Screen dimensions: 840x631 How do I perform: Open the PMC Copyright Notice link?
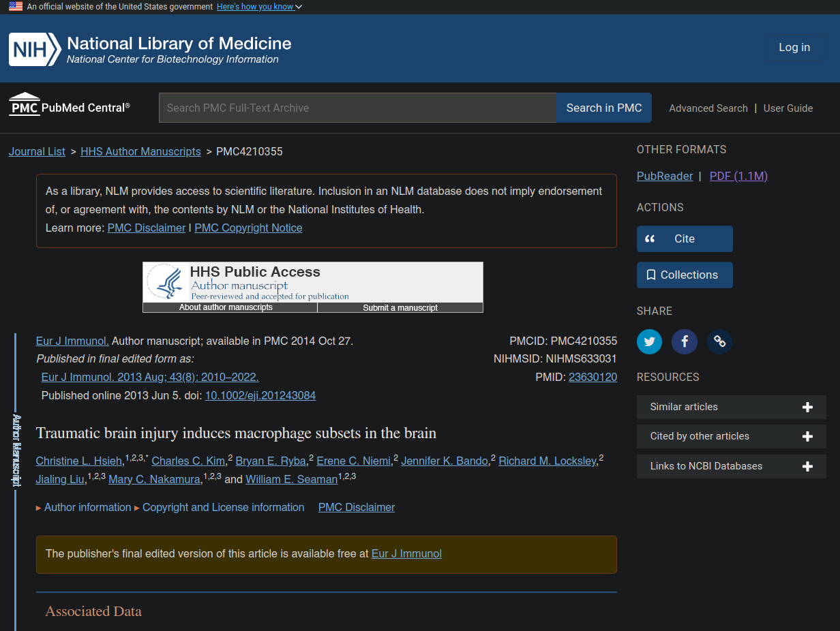248,228
